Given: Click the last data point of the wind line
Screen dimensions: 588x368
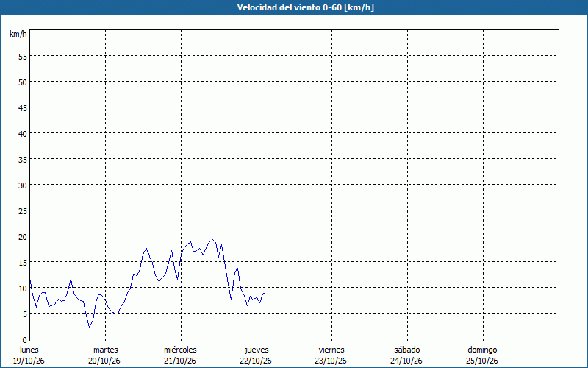Looking at the screenshot, I should (265, 292).
